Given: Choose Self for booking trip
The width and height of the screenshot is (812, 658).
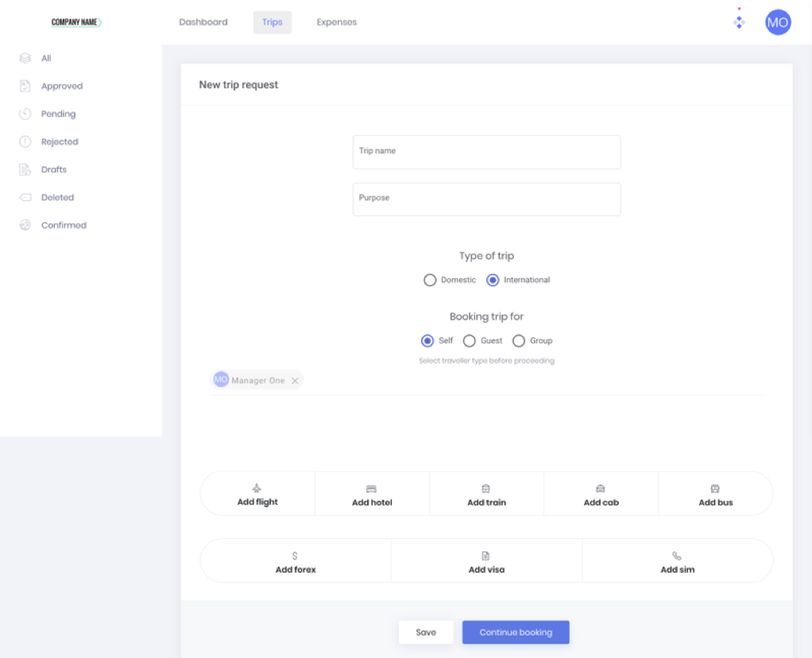Looking at the screenshot, I should click(427, 341).
